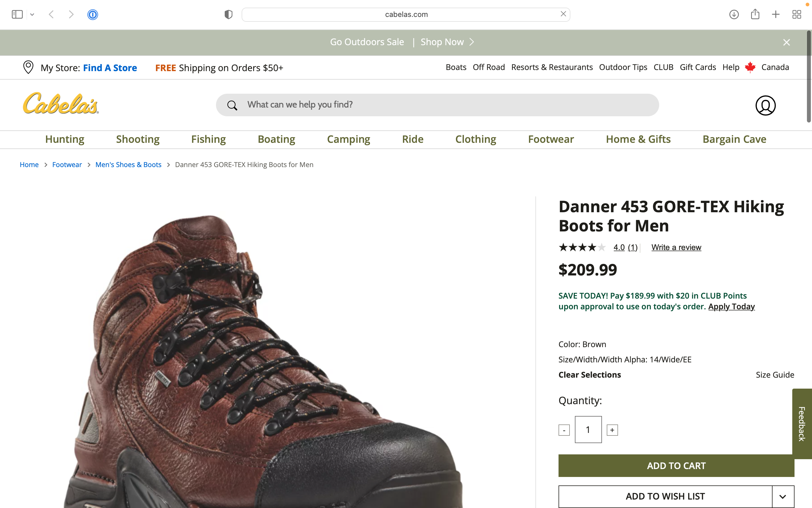
Task: Select the page vertical scrollbar
Action: pos(809,76)
